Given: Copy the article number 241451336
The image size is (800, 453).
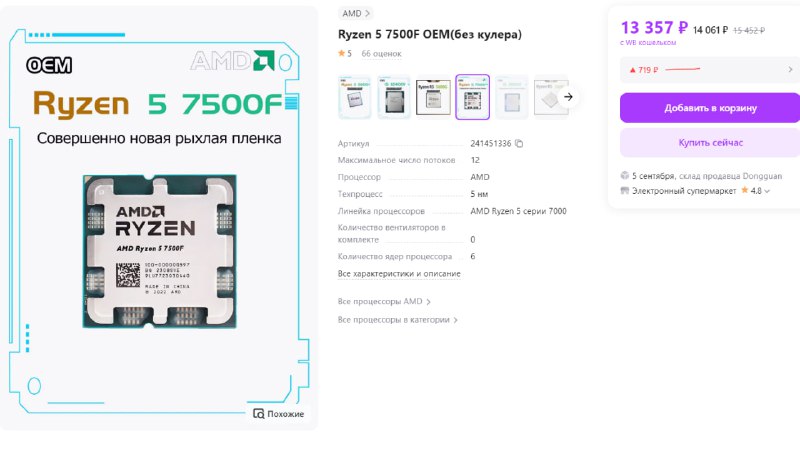Looking at the screenshot, I should coord(519,143).
